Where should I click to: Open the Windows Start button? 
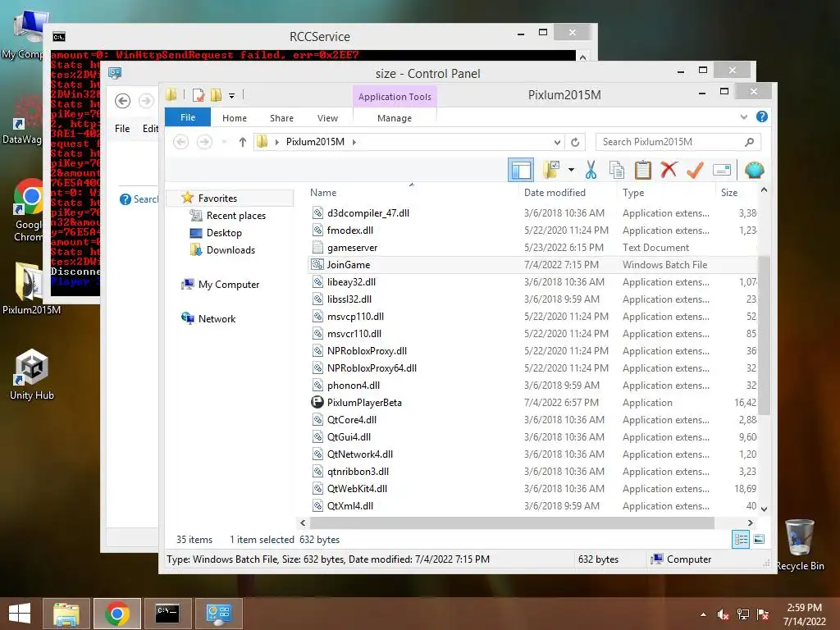[x=20, y=614]
